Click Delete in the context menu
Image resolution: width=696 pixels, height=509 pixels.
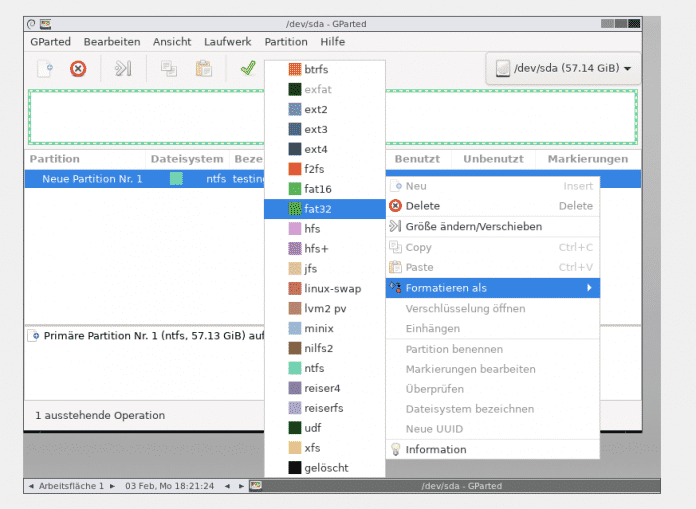pos(422,206)
